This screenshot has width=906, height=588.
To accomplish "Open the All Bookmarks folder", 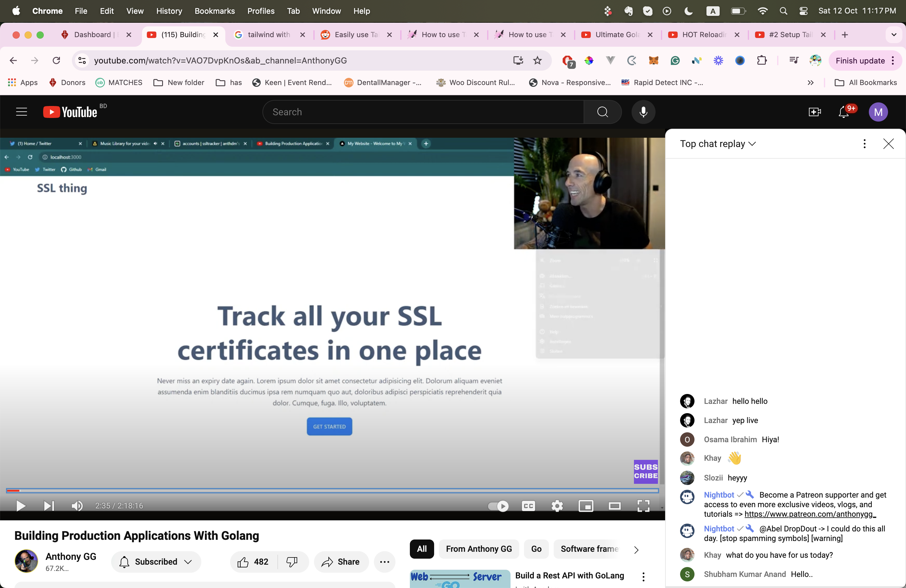I will 865,83.
